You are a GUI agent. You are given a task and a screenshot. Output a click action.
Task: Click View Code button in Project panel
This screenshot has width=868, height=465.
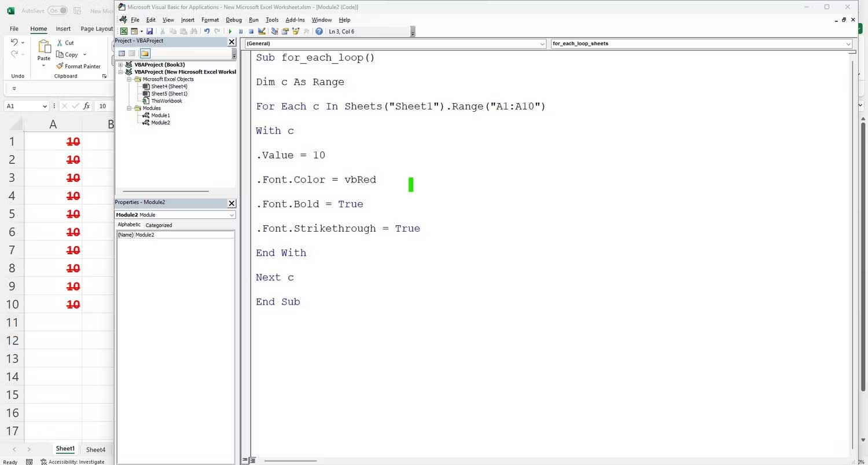[122, 53]
